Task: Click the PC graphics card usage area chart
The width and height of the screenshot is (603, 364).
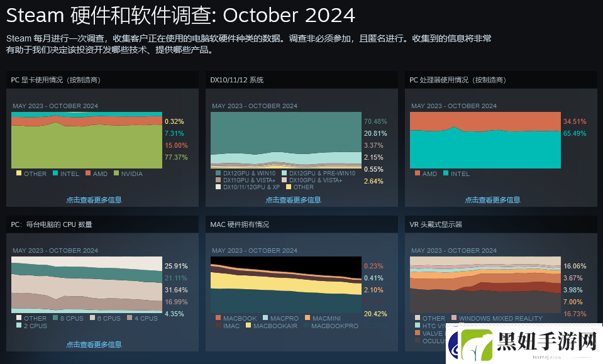Action: coord(87,140)
